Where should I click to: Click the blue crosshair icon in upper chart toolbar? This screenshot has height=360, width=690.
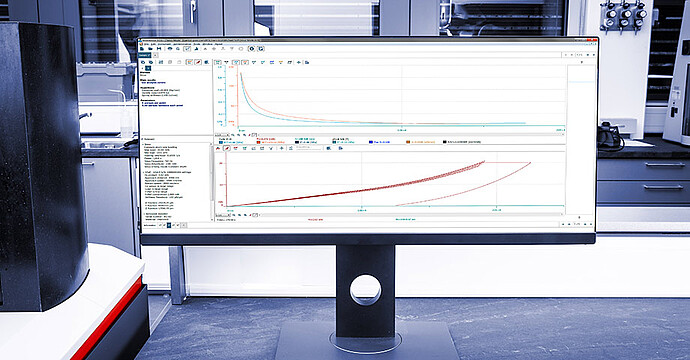tap(298, 62)
